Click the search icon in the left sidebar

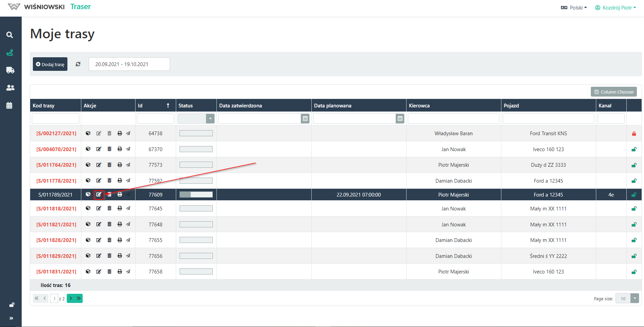[x=10, y=35]
